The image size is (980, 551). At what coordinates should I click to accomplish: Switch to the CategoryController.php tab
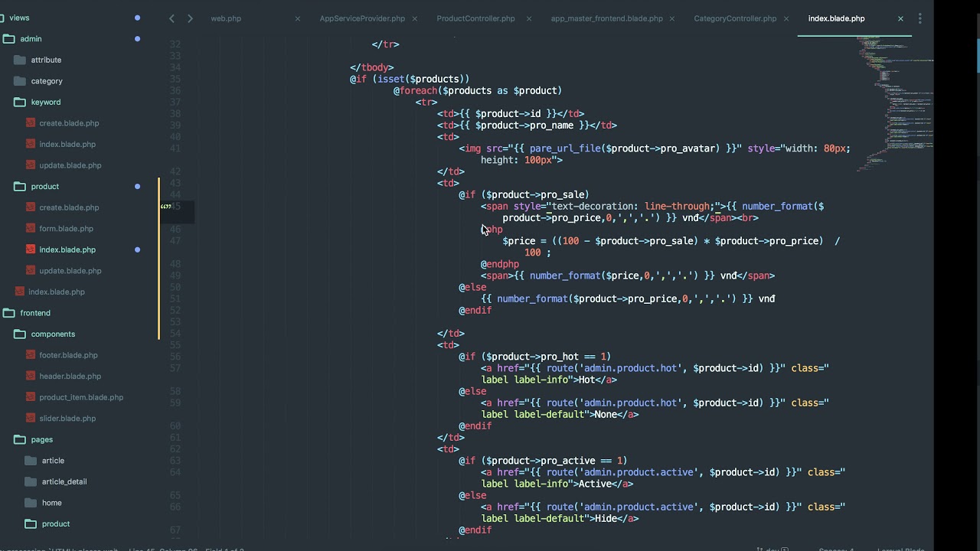tap(735, 18)
